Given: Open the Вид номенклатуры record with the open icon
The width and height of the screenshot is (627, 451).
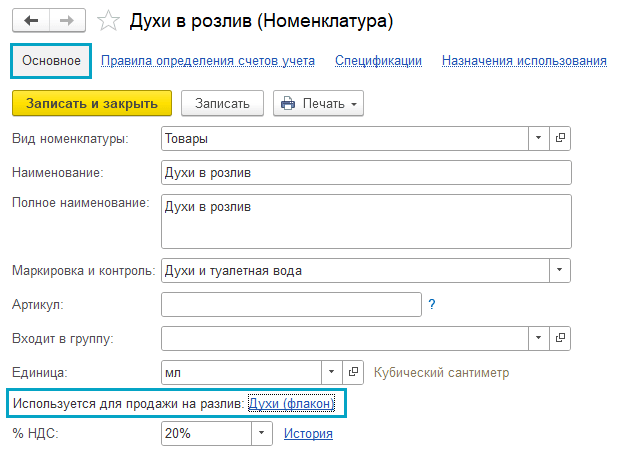Looking at the screenshot, I should pos(560,138).
